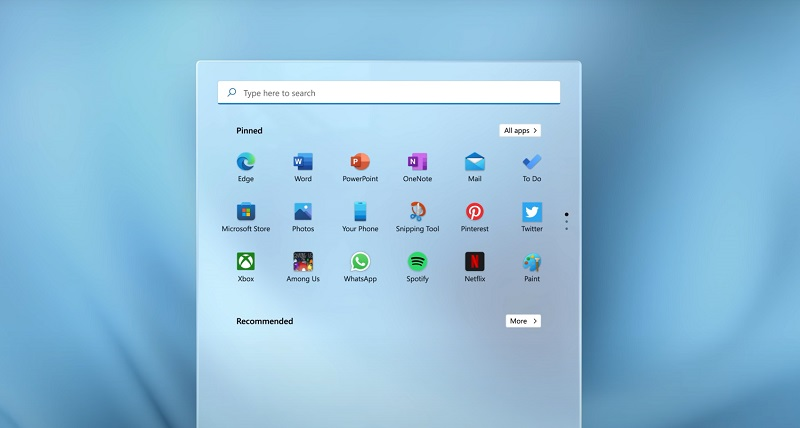Open the Xbox app

coord(245,267)
